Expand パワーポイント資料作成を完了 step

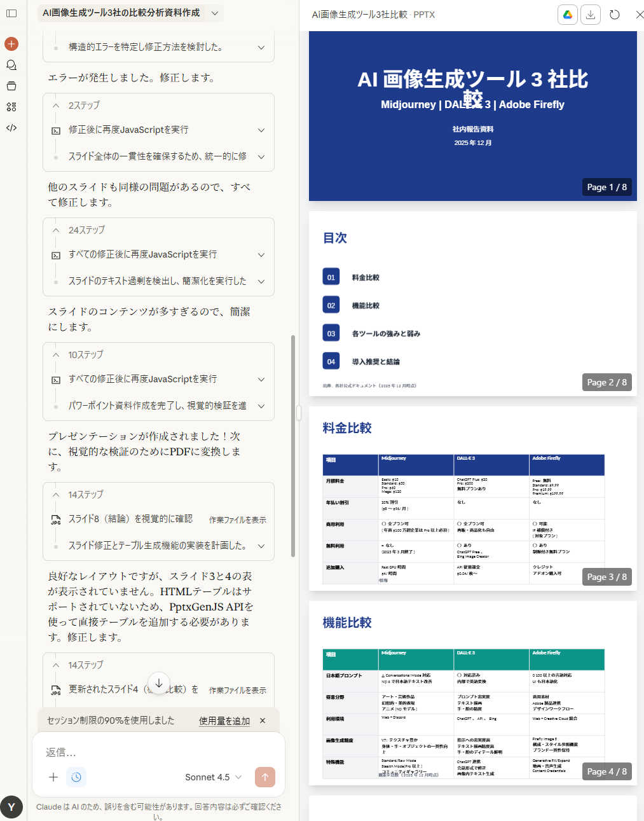pyautogui.click(x=261, y=406)
